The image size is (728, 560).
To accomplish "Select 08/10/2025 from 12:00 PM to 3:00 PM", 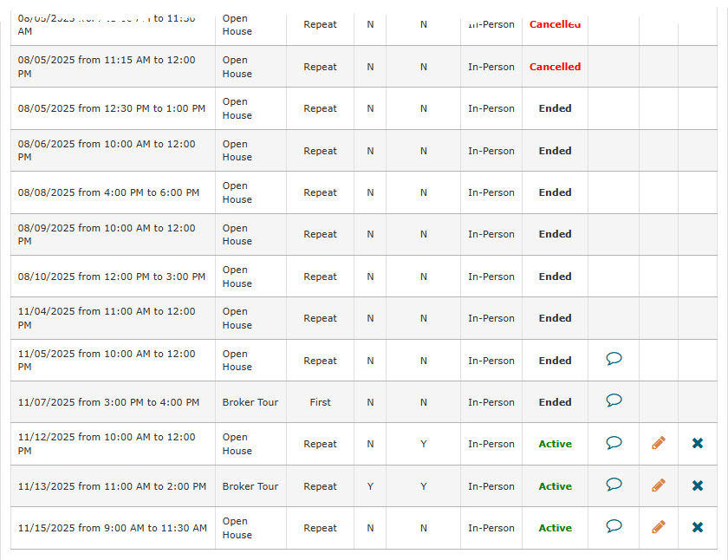I will click(x=112, y=277).
